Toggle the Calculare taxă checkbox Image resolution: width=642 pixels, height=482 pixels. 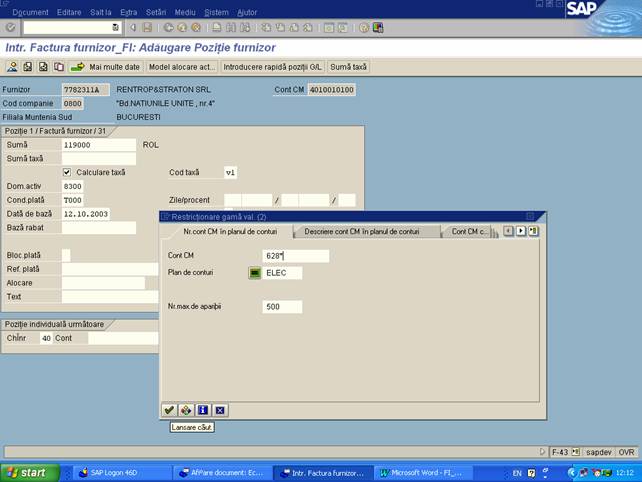(x=67, y=172)
